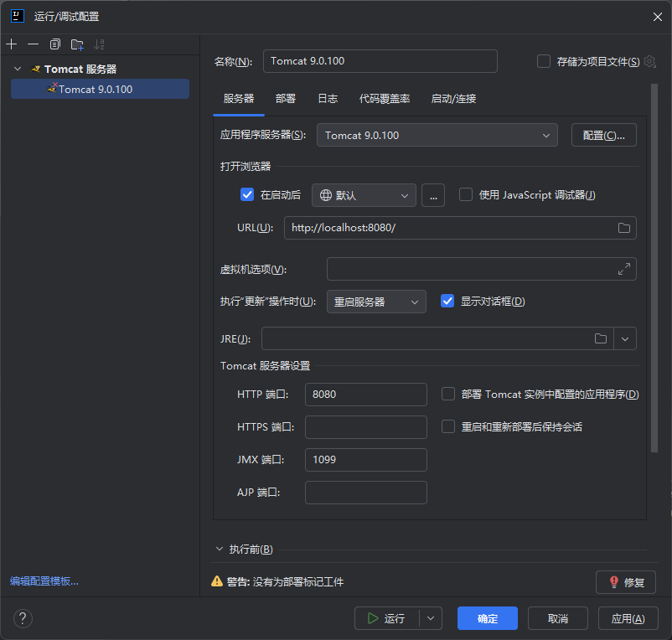Click the warning triangle icon
This screenshot has height=640, width=672.
[x=217, y=581]
